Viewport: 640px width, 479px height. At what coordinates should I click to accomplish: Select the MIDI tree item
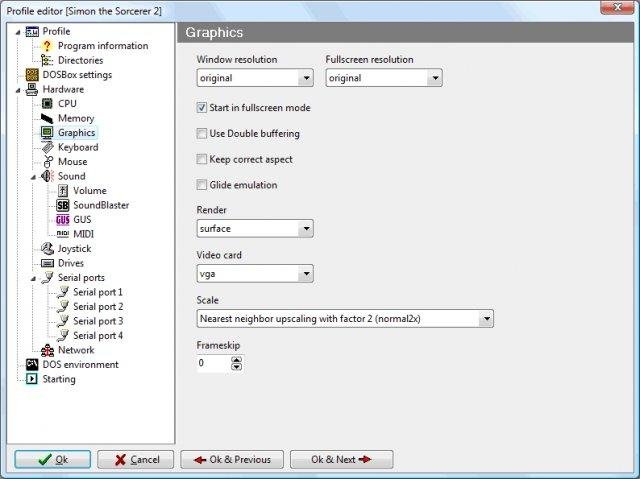click(83, 234)
